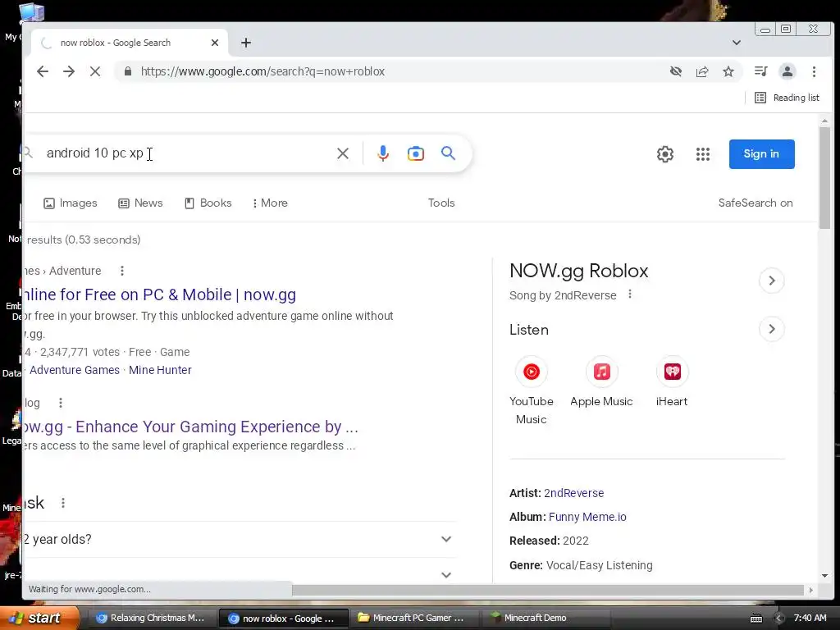
Task: Click the Sign in button
Action: click(761, 153)
